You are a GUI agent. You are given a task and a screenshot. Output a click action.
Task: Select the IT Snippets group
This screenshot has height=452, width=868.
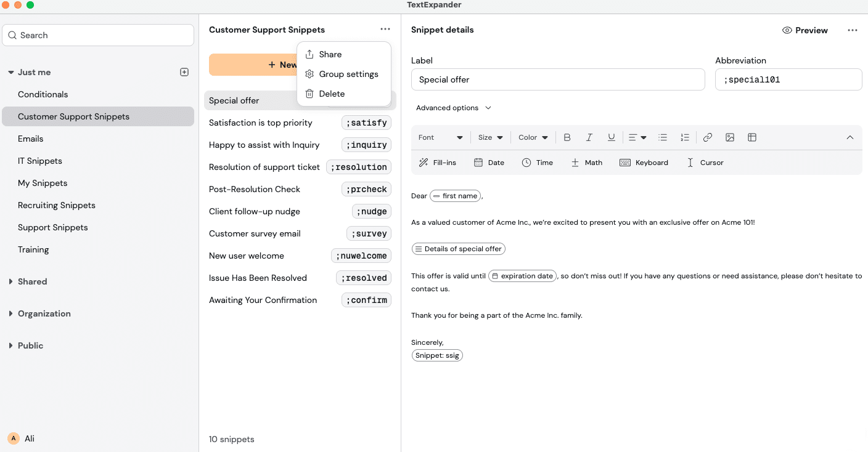[98, 161]
